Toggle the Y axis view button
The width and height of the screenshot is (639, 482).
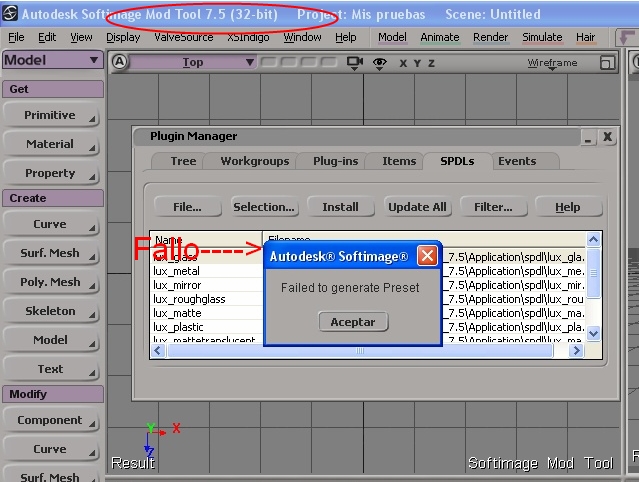pos(417,63)
